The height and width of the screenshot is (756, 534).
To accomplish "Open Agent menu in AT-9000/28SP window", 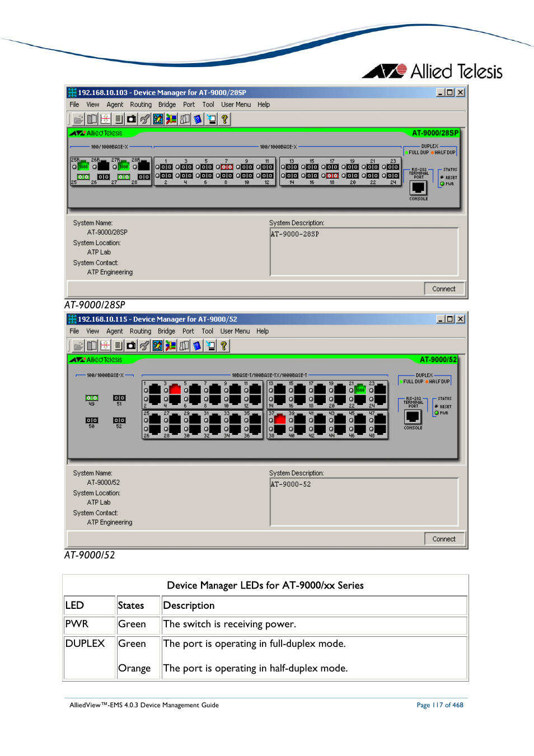I will [115, 105].
